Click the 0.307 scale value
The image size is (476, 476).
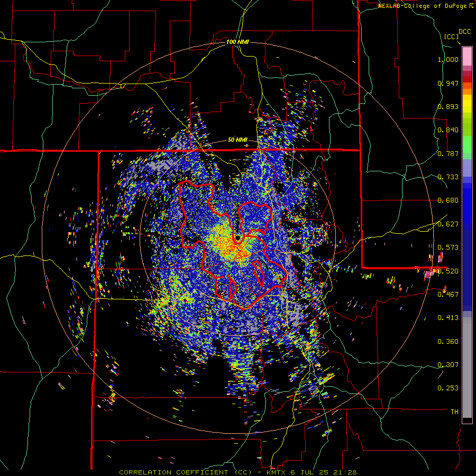(448, 365)
